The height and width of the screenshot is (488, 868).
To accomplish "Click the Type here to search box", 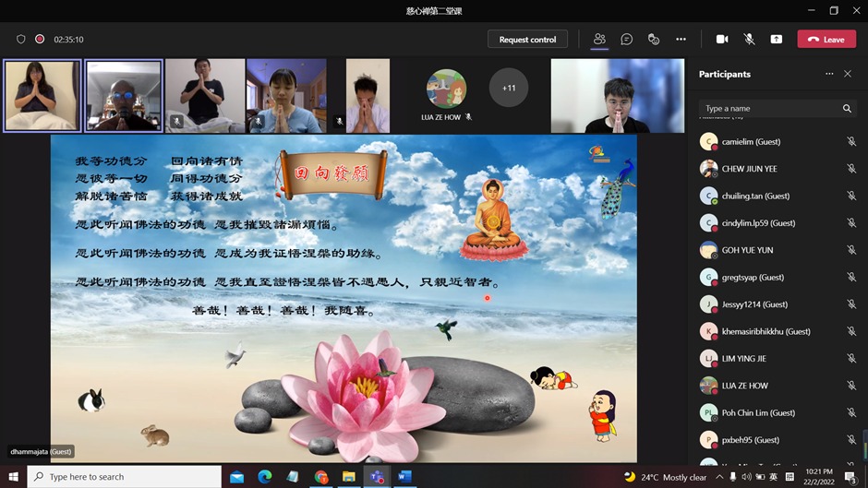I will [125, 476].
